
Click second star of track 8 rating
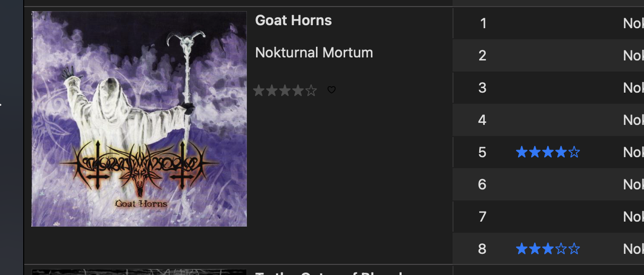click(535, 249)
